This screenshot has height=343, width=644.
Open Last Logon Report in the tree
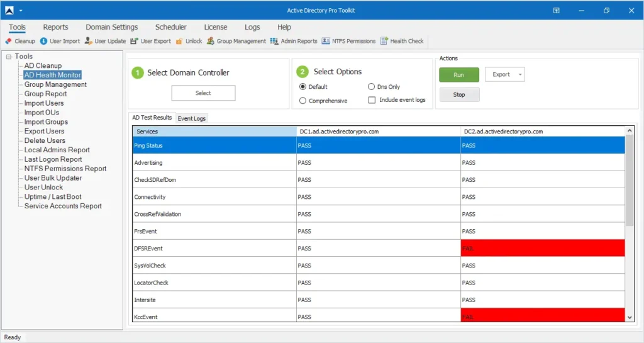click(x=53, y=159)
